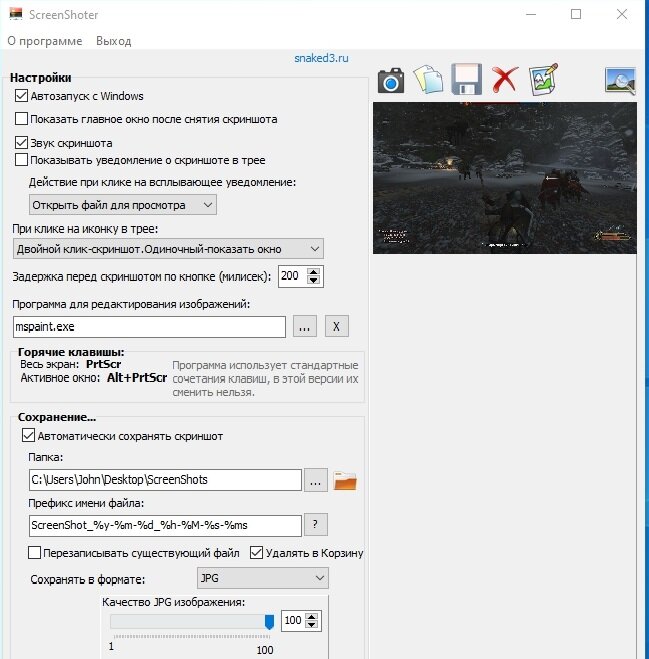The width and height of the screenshot is (649, 659).
Task: Click the ScreenShot_%y-%m-%d filename prefix field
Action: click(x=165, y=525)
